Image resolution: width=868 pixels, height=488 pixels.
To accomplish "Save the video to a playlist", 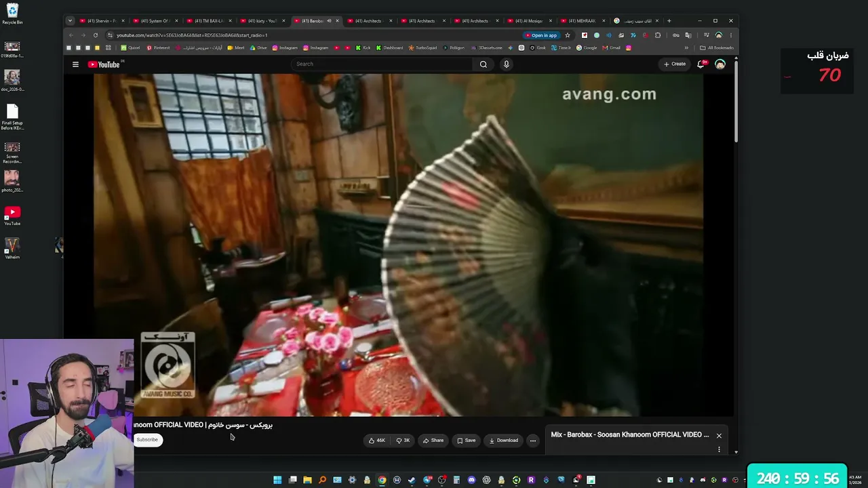I will coord(467,441).
